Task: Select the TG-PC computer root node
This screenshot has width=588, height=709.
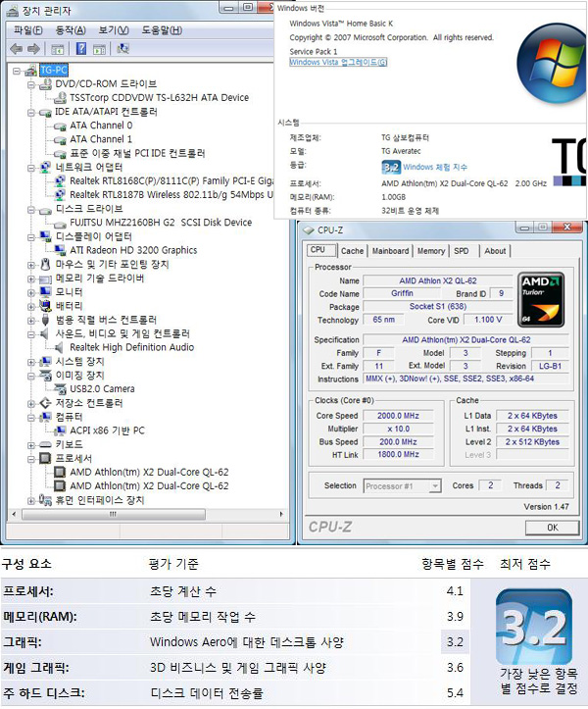Action: 54,70
